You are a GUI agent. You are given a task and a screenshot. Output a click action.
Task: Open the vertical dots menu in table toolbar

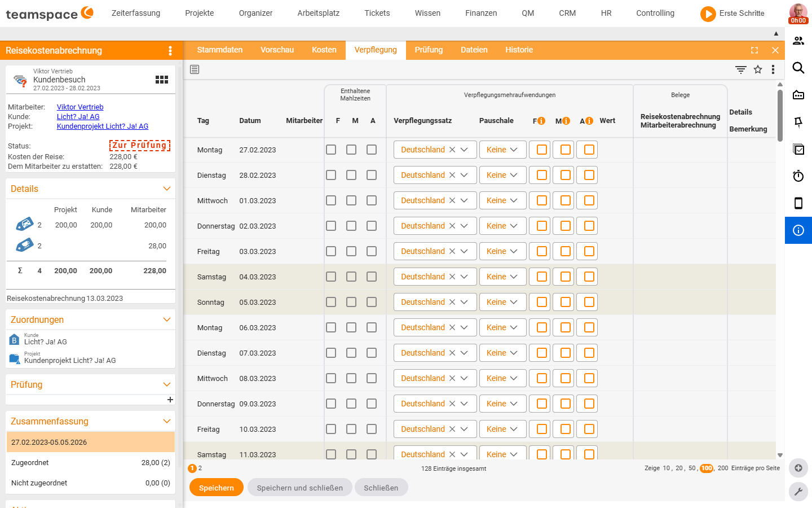tap(773, 69)
